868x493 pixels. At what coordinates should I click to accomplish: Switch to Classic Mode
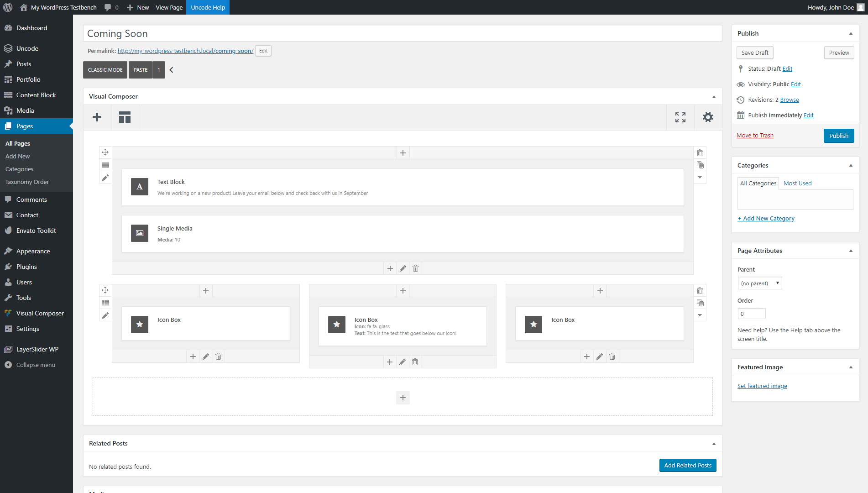pyautogui.click(x=105, y=70)
